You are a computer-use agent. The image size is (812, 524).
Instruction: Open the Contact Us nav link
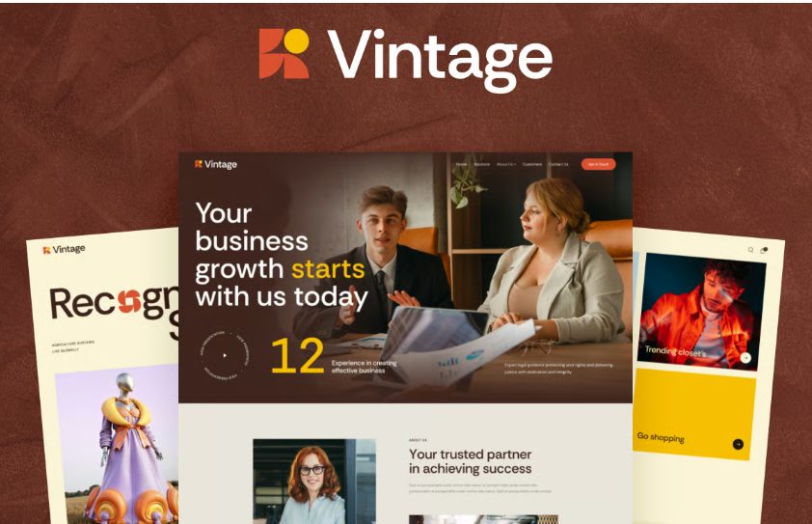click(558, 164)
